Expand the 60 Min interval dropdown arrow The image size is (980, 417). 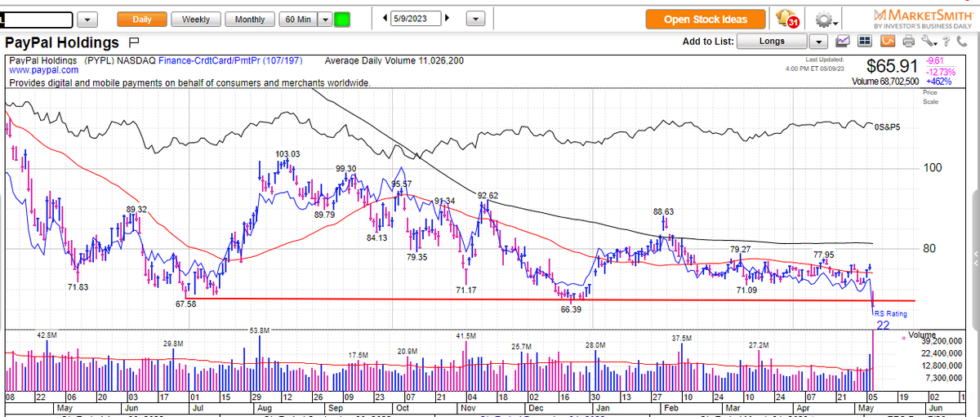(x=324, y=19)
